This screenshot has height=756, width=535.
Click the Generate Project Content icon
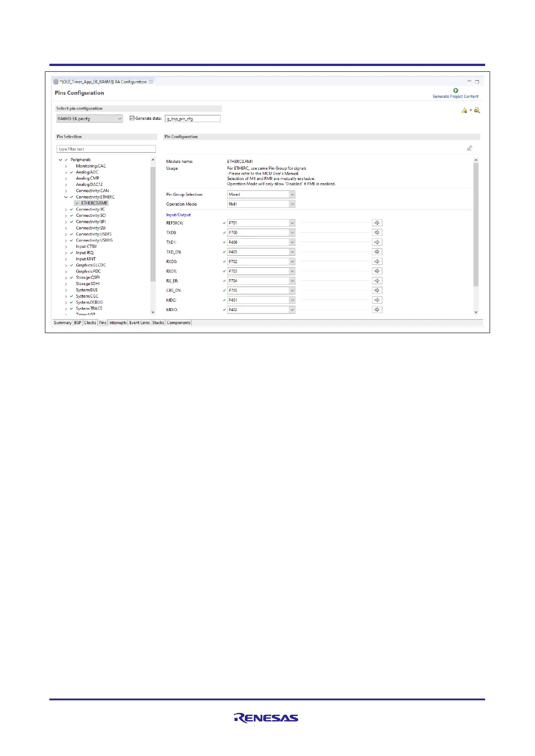(x=455, y=91)
